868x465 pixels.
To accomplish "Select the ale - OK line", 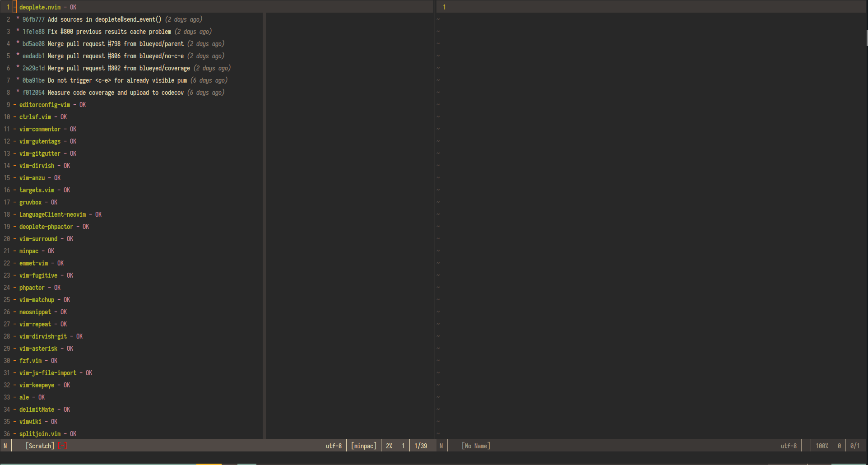I will 29,397.
